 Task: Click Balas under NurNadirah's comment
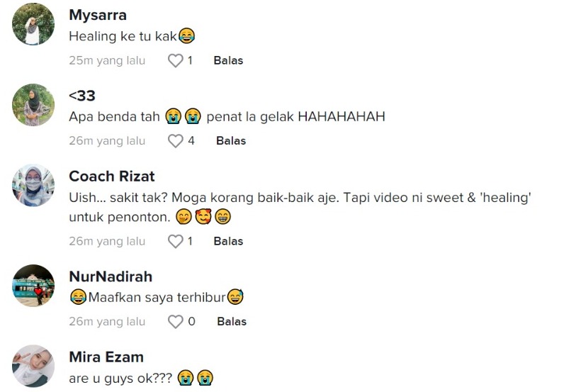point(232,322)
